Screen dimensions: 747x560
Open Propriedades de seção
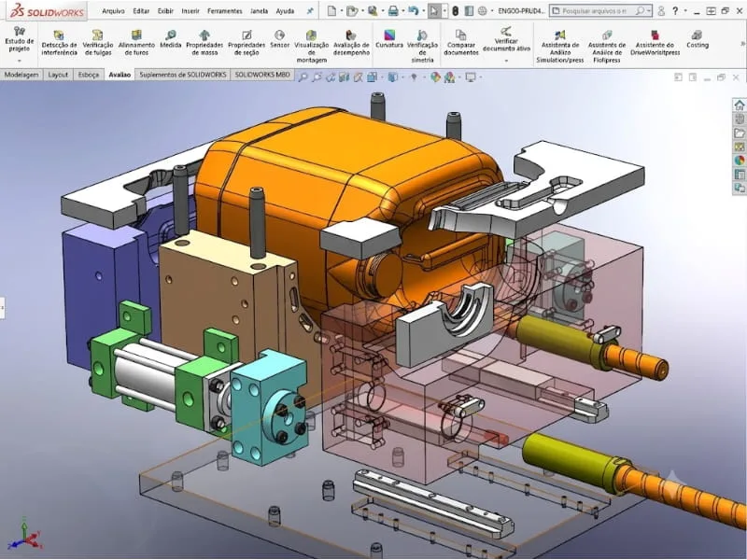point(247,42)
